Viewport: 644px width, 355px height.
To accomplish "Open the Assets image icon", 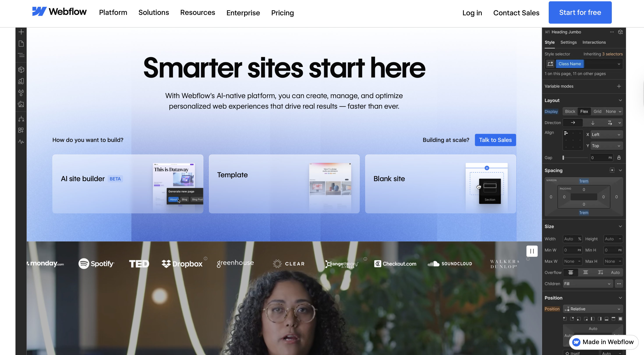I will (21, 104).
